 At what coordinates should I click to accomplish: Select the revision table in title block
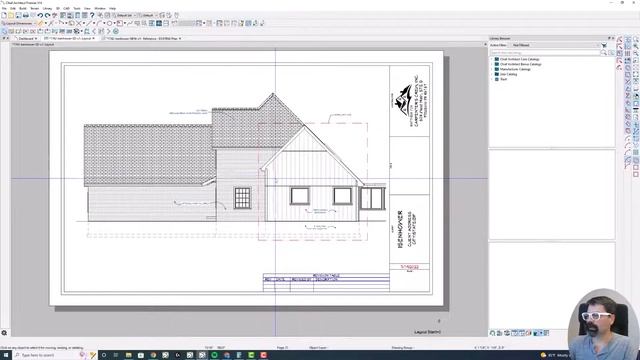326,283
